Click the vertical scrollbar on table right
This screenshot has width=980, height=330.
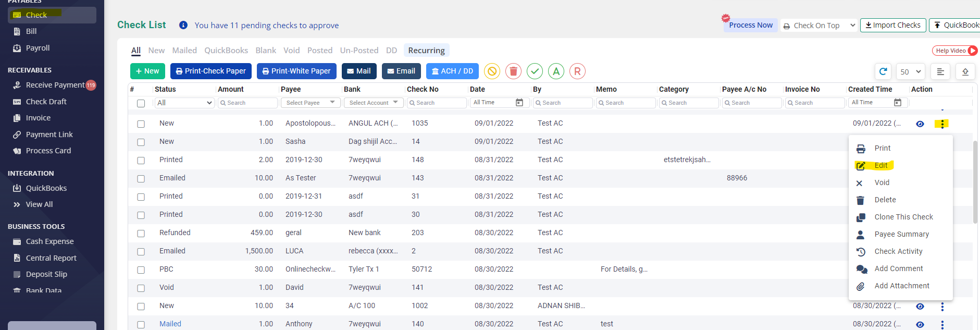tap(975, 182)
